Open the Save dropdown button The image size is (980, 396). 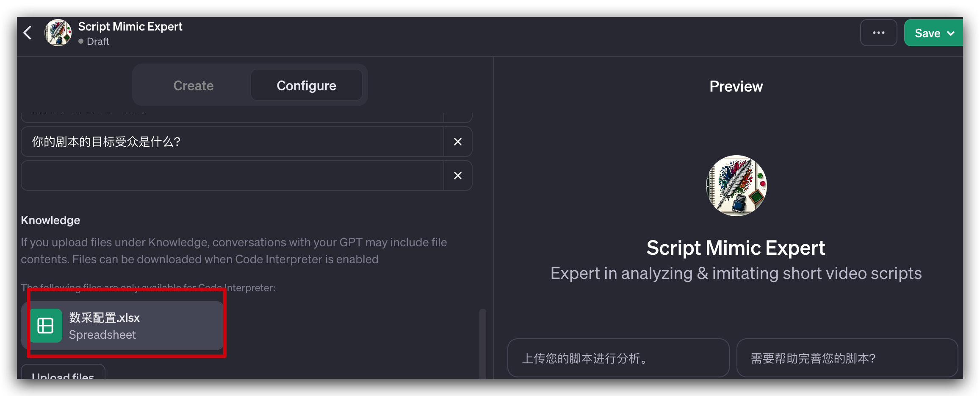pyautogui.click(x=934, y=33)
